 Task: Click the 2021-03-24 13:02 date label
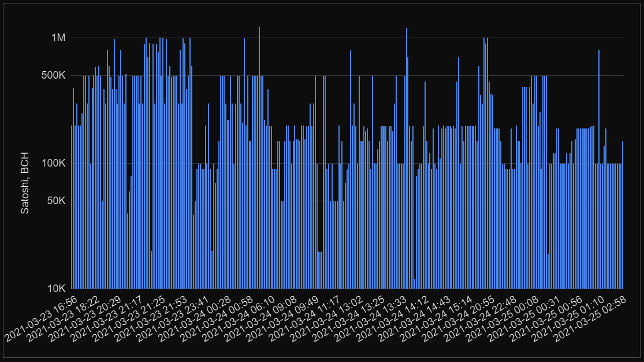327,319
